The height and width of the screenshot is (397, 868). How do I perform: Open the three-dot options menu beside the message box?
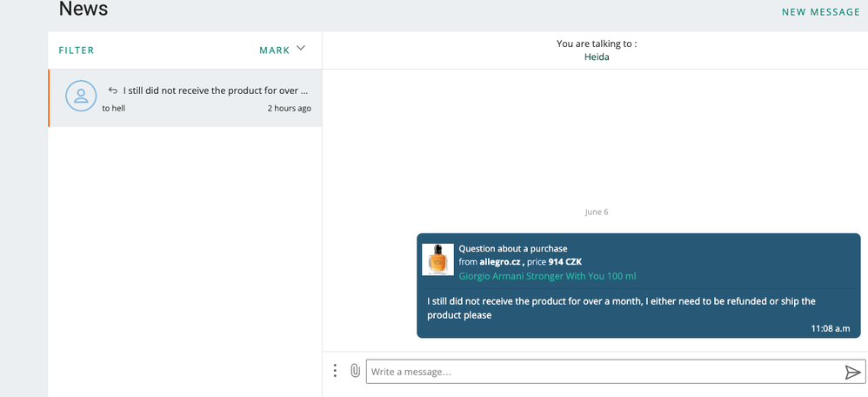coord(334,371)
